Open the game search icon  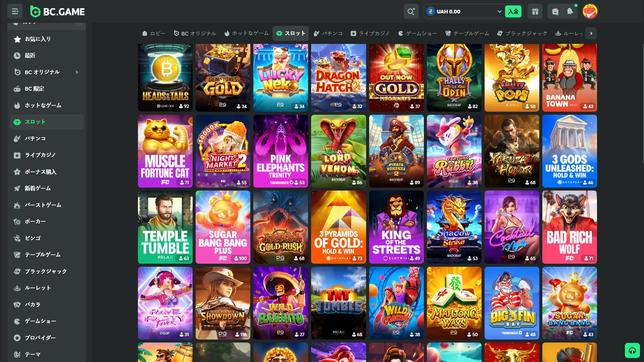click(411, 11)
